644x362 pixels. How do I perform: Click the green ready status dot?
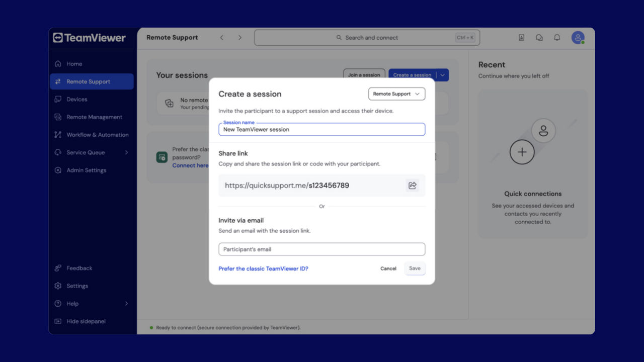(x=151, y=327)
